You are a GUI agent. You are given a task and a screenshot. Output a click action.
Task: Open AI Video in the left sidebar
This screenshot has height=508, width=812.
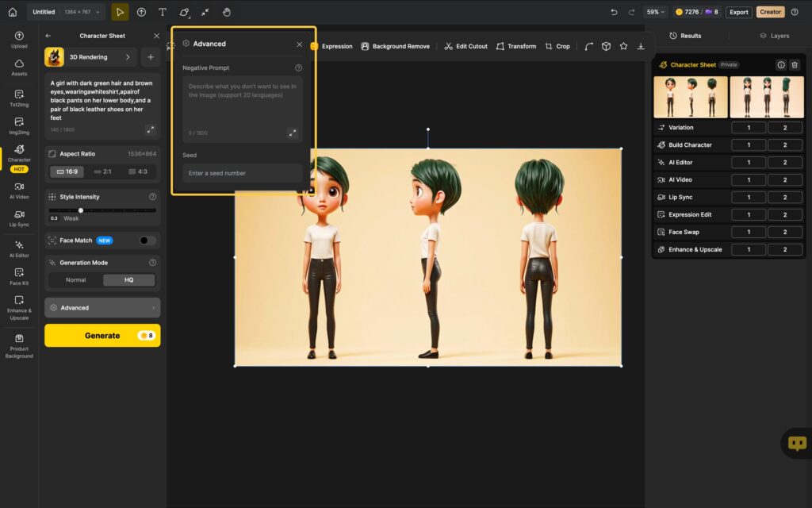click(x=19, y=190)
